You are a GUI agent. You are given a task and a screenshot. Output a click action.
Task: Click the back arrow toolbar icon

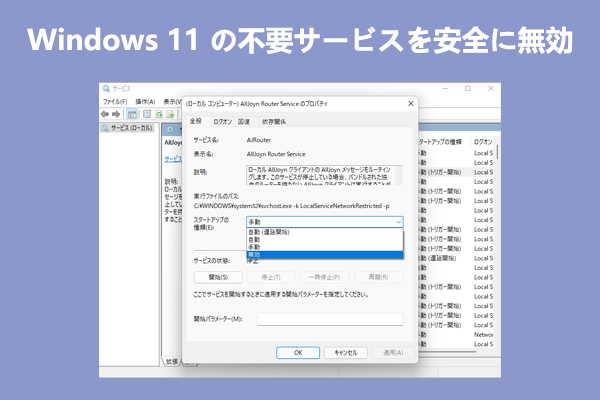pos(107,113)
